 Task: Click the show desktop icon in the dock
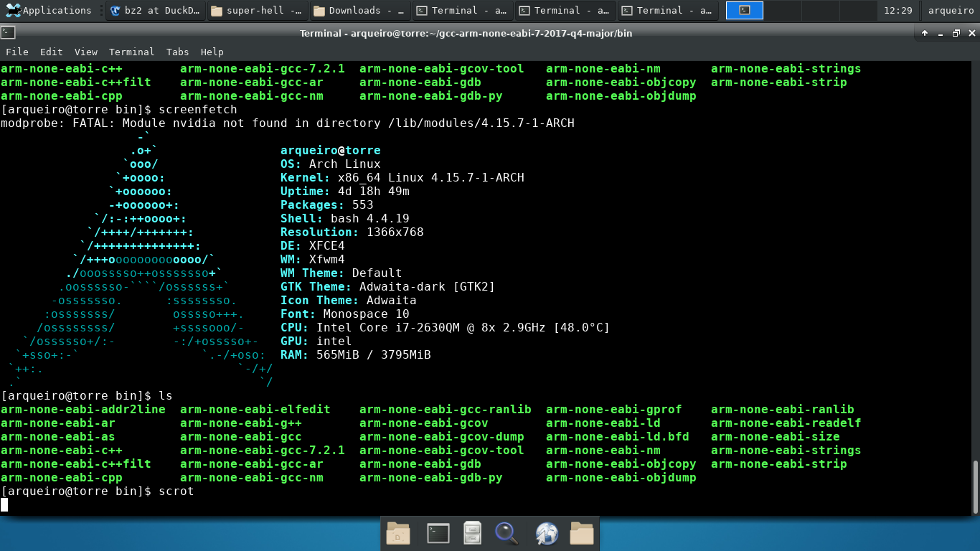point(398,533)
